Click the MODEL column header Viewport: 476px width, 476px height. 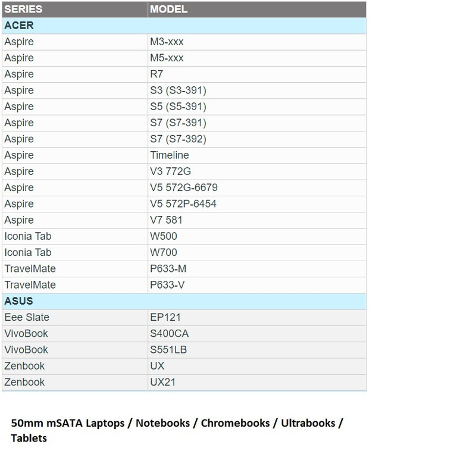tap(169, 10)
